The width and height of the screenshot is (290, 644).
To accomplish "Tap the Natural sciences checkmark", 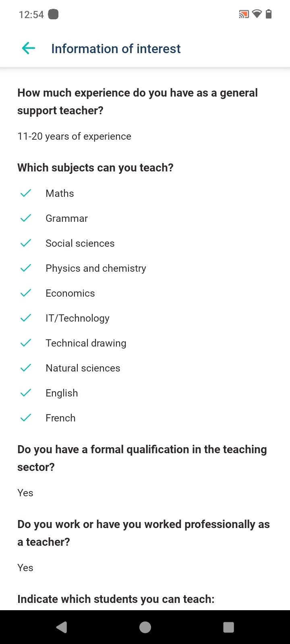I will 26,368.
